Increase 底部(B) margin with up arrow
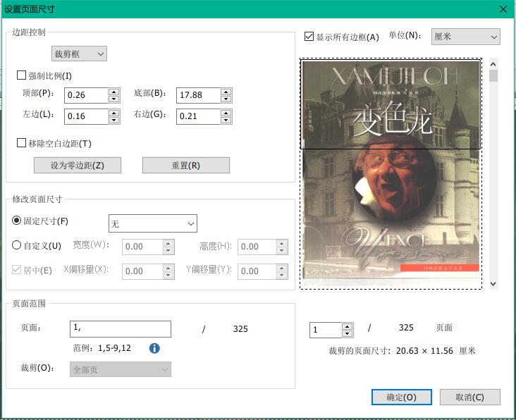The height and width of the screenshot is (420, 516). 226,92
